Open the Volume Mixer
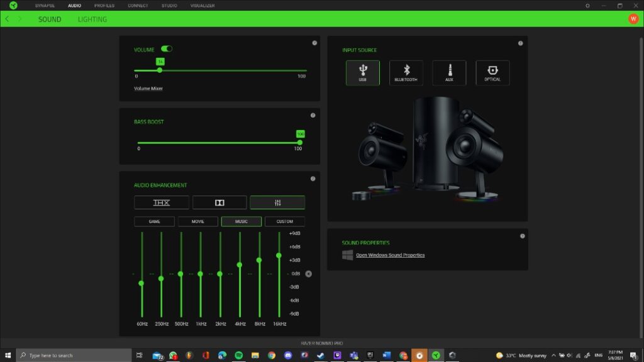Screen dimensions: 644x362 (148, 88)
